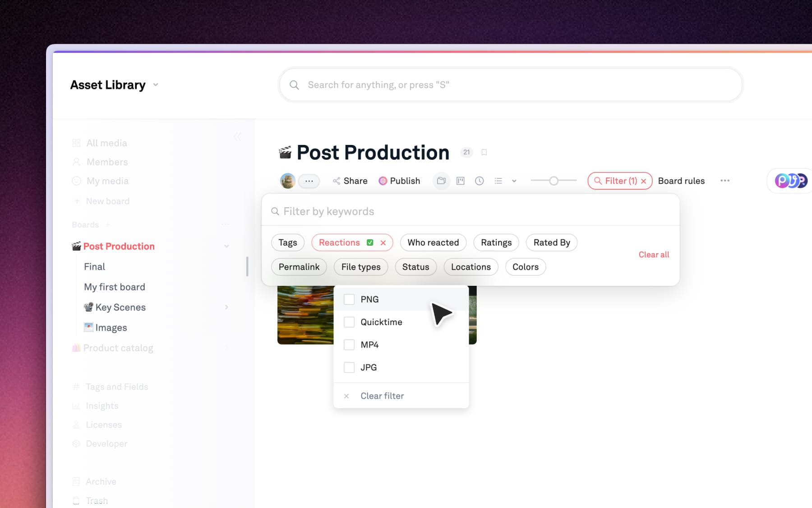The image size is (812, 508).
Task: Click the folder view icon in toolbar
Action: [441, 181]
